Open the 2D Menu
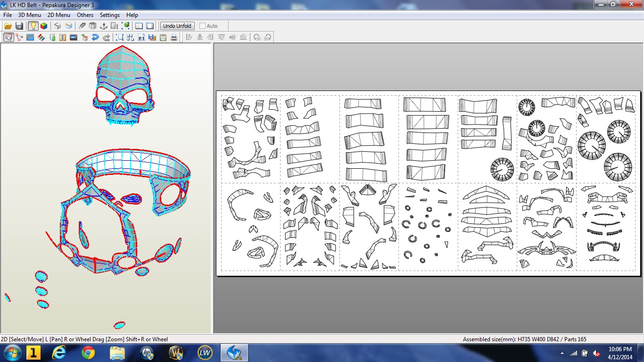The image size is (644, 362). 59,15
